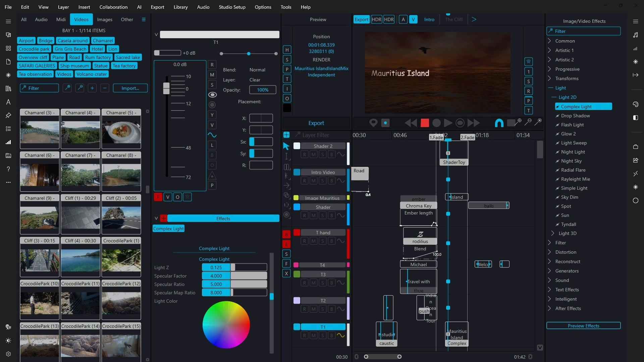Viewport: 644px width, 362px height.
Task: Pick a hue from the Light Color wheel
Action: [226, 324]
